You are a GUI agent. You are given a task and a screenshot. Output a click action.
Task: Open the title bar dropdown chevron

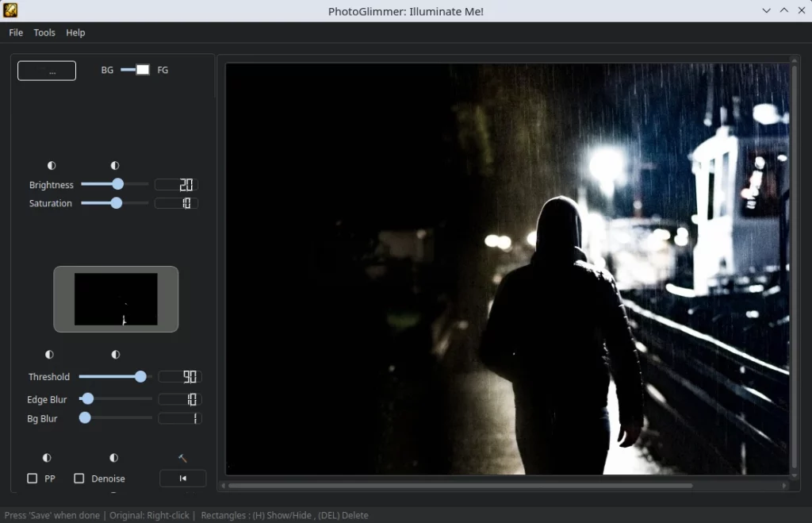765,10
